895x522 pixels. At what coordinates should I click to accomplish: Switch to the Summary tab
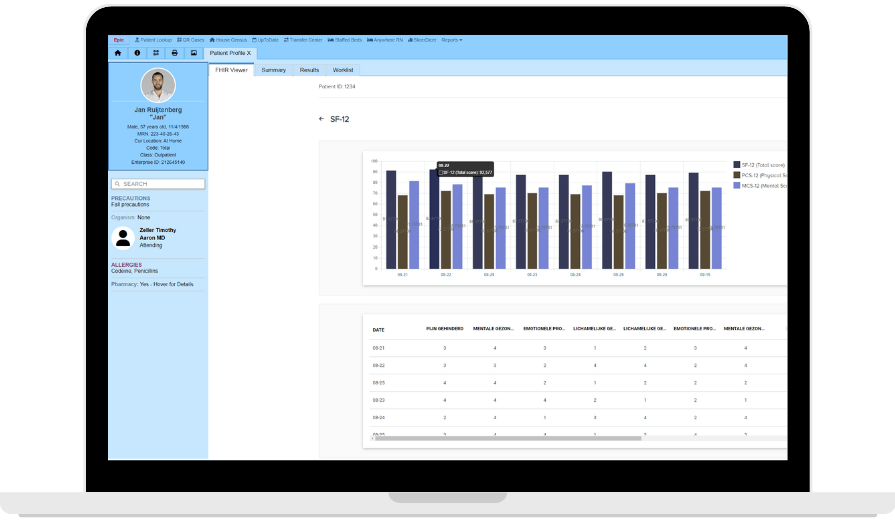273,70
